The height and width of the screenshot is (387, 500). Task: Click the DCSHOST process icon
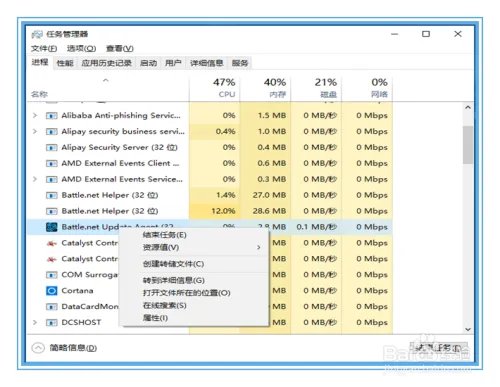[51, 323]
